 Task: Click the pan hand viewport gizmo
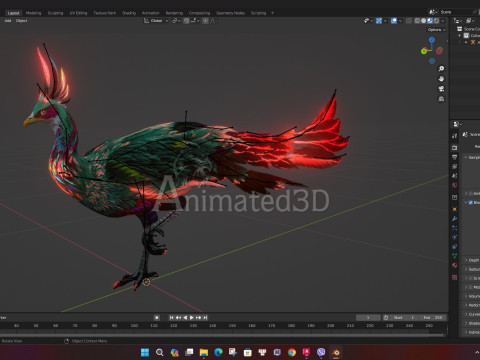[x=441, y=79]
